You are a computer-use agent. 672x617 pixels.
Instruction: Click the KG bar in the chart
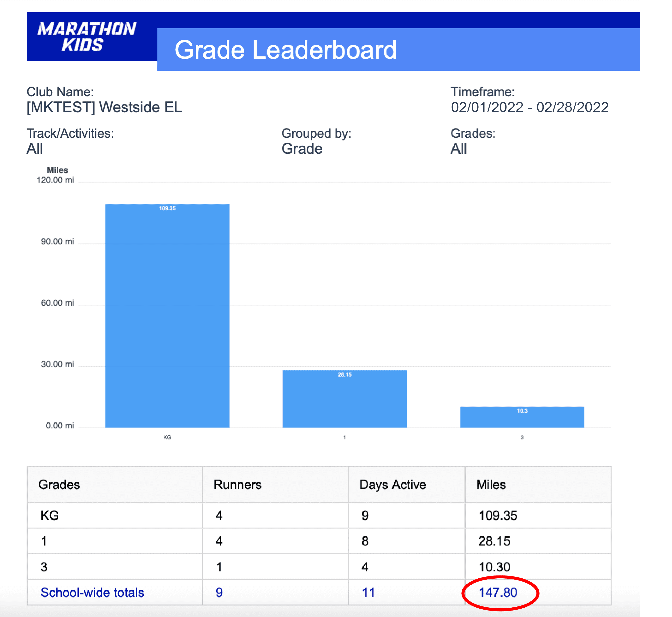point(167,315)
